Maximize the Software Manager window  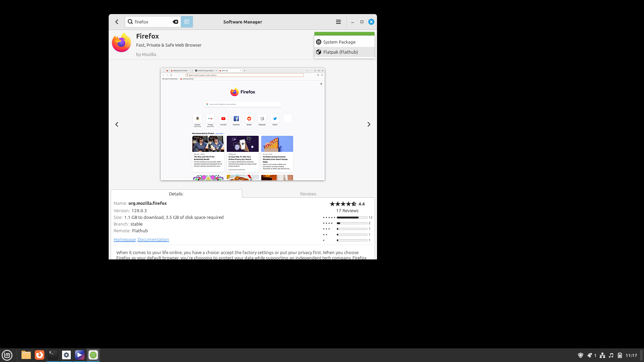point(362,22)
